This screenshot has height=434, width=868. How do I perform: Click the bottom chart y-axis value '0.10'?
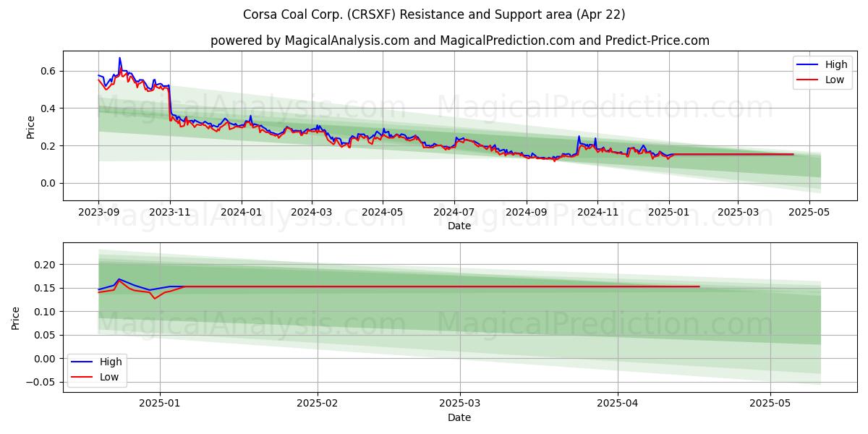pyautogui.click(x=46, y=312)
